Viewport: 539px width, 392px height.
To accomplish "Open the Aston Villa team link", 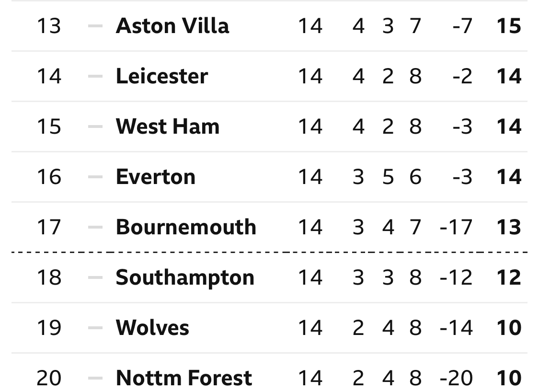I will pos(172,26).
